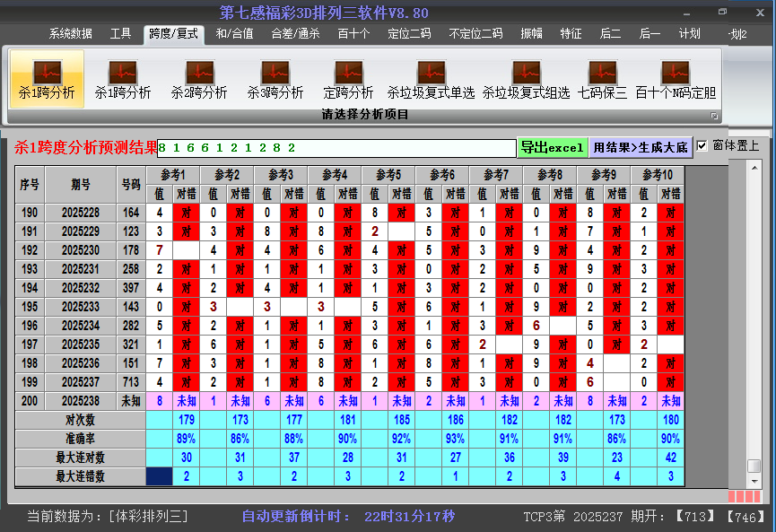Click the 导出excel button

pos(552,147)
